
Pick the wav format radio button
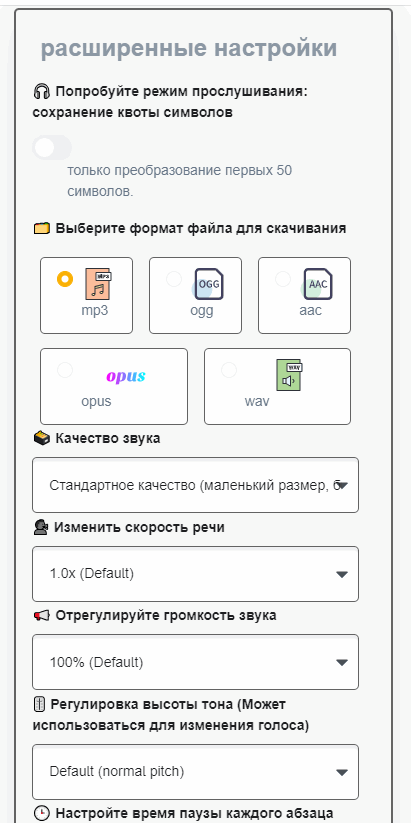[x=229, y=370]
